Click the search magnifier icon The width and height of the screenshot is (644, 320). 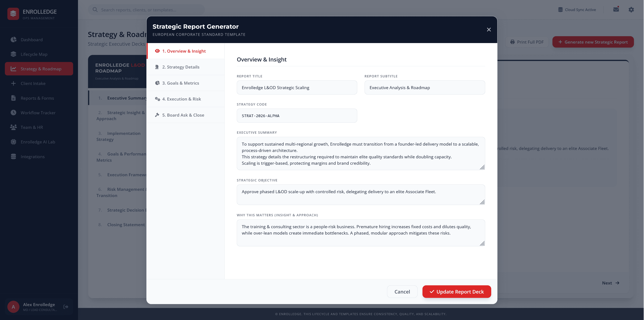point(95,10)
